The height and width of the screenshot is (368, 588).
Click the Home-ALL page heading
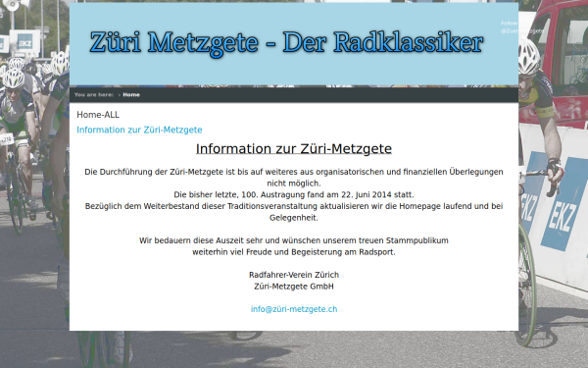[98, 115]
